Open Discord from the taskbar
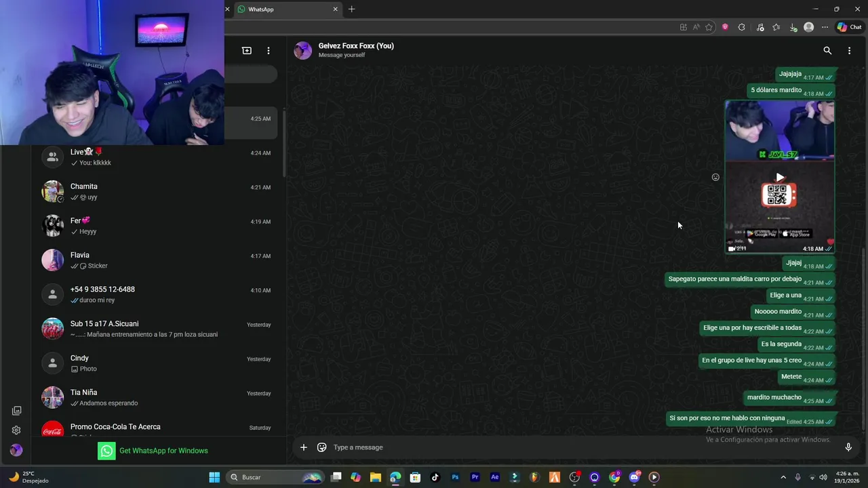This screenshot has width=868, height=488. coord(634,477)
